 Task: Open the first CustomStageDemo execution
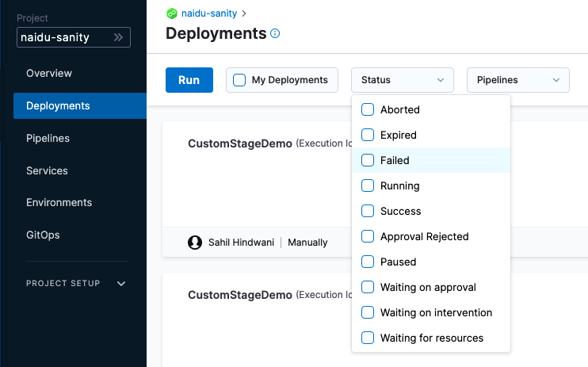point(239,143)
